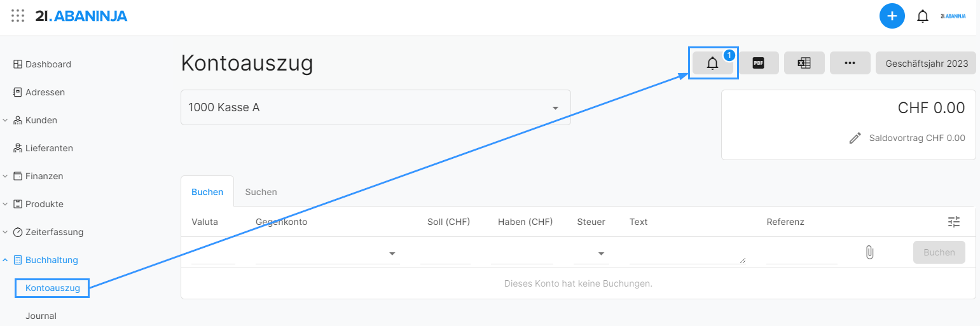980x326 pixels.
Task: Collapse the Buchhaltung sidebar section
Action: (x=5, y=260)
